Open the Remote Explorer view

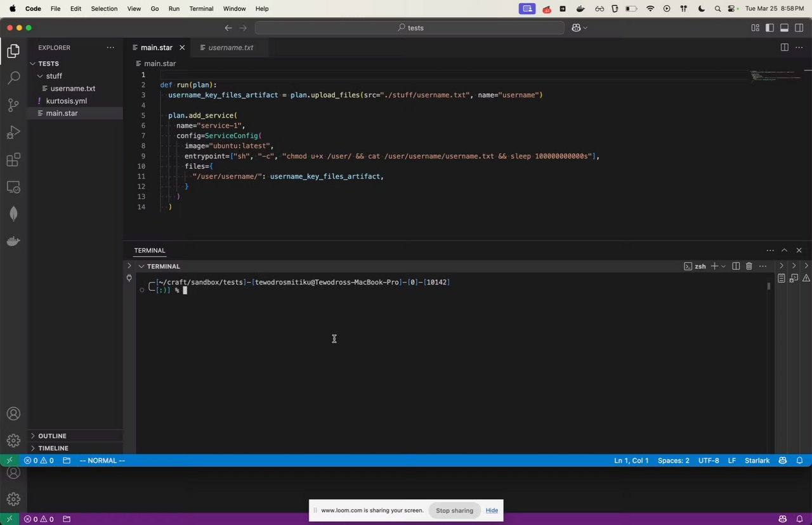(13, 187)
